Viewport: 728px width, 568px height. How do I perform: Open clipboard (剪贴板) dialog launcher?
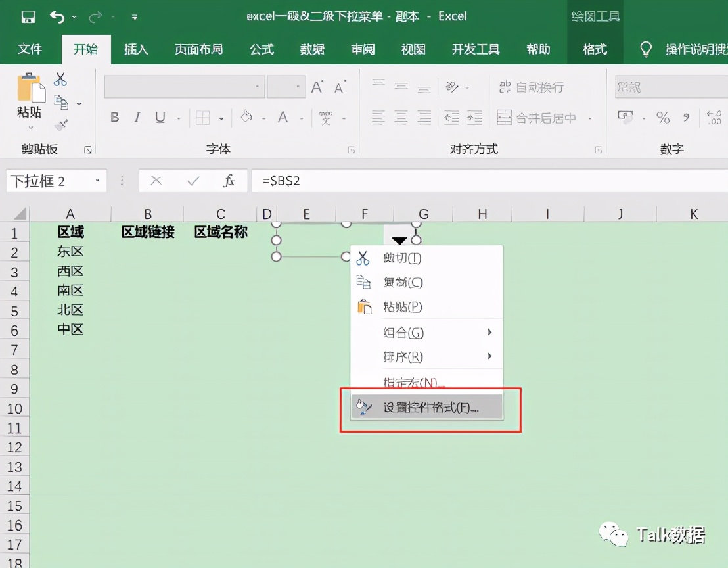coord(88,149)
